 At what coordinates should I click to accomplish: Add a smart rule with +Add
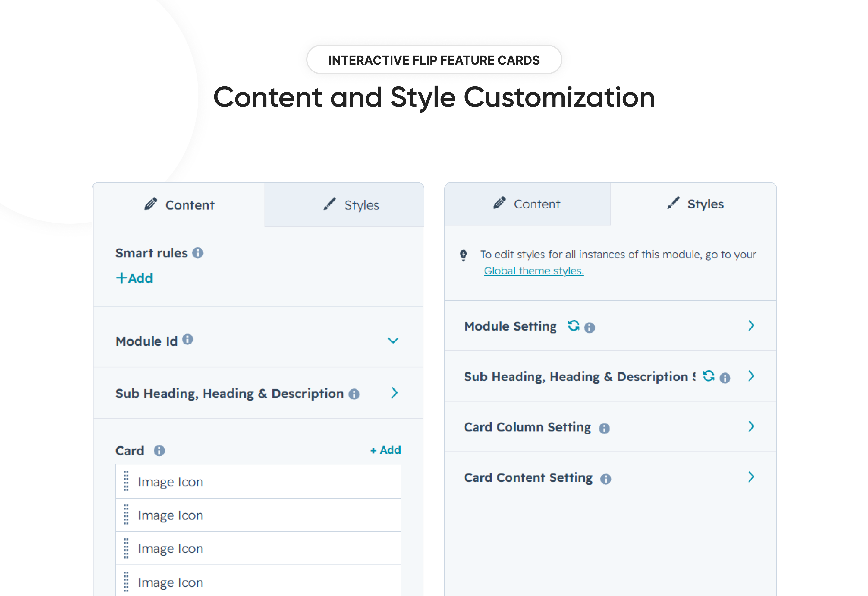tap(134, 278)
